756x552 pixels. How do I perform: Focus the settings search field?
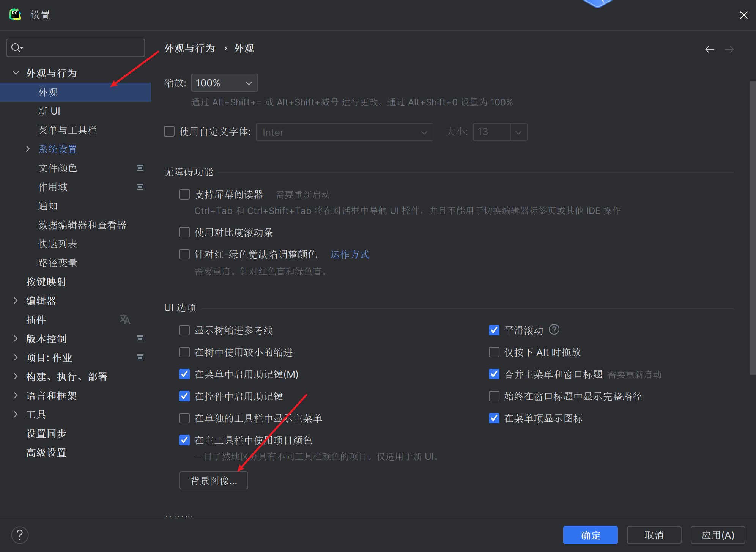click(x=76, y=48)
